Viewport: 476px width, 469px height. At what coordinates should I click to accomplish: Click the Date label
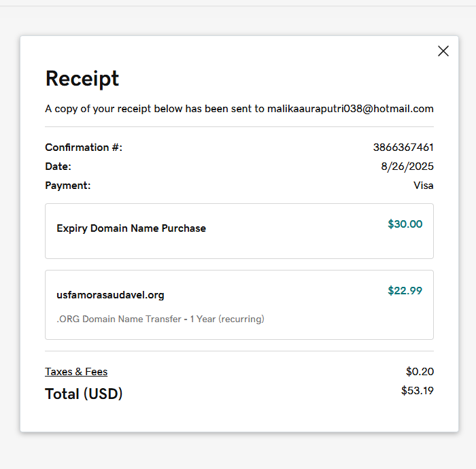58,167
